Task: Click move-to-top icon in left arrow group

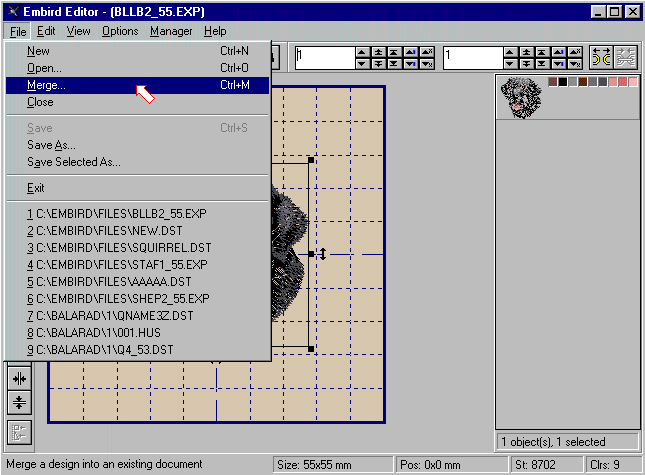Action: (394, 52)
